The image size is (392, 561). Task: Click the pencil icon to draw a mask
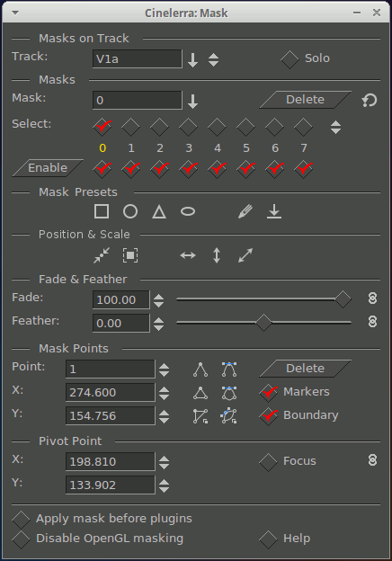click(x=245, y=211)
